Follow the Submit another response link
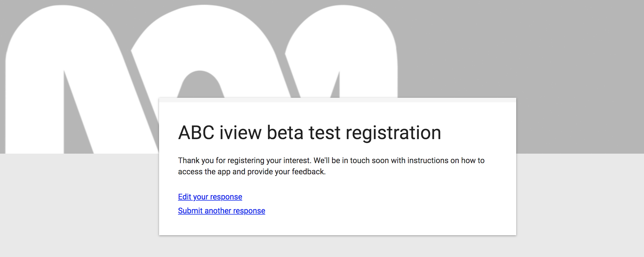 [222, 211]
